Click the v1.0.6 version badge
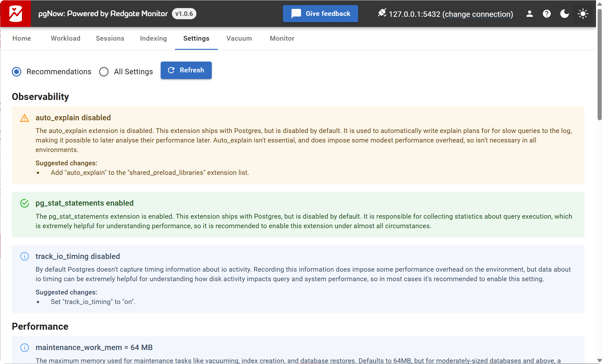 pos(184,14)
